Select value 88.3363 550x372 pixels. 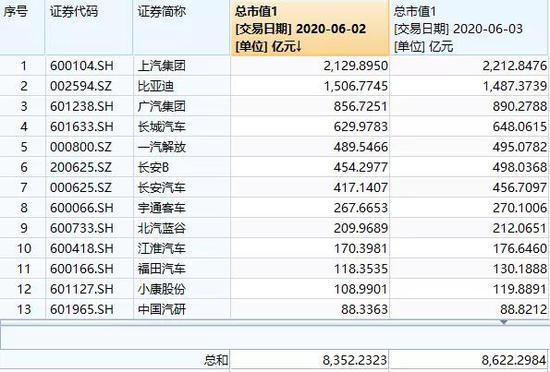(364, 310)
